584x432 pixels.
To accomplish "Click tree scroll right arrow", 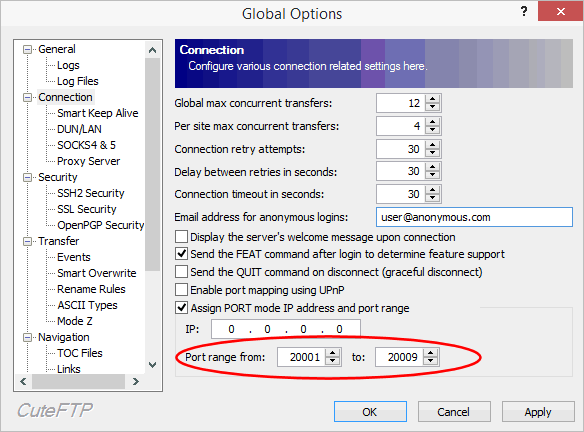I will coord(136,381).
